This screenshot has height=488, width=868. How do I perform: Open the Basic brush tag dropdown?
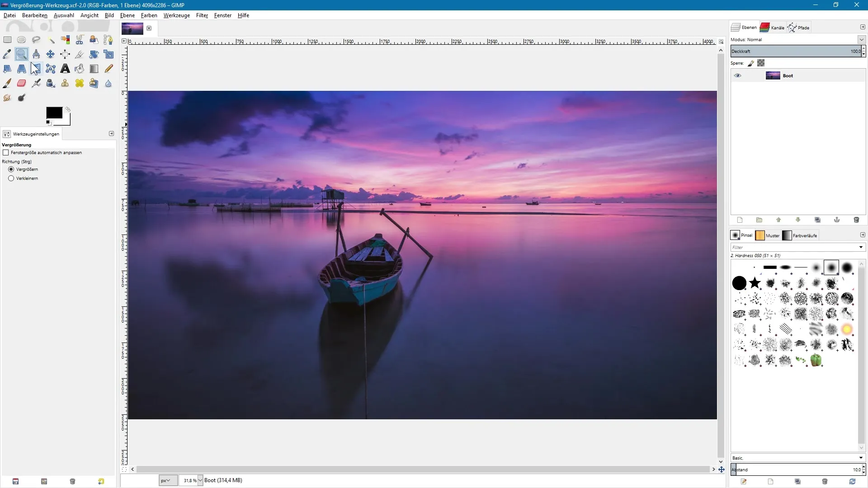[798, 458]
